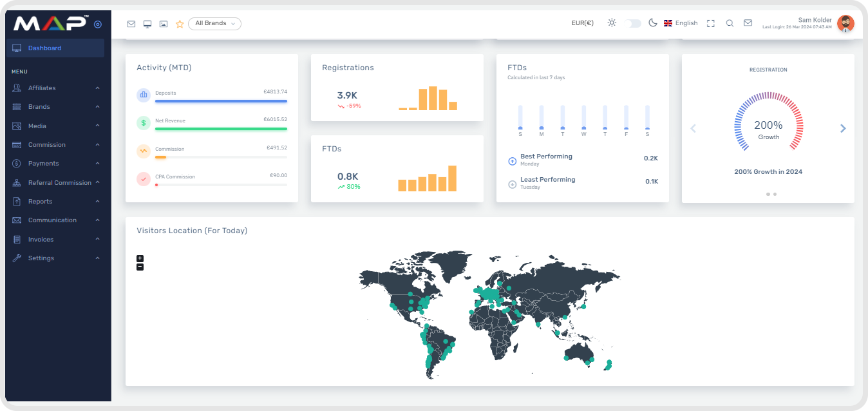Click the moon dark mode icon

(x=652, y=23)
